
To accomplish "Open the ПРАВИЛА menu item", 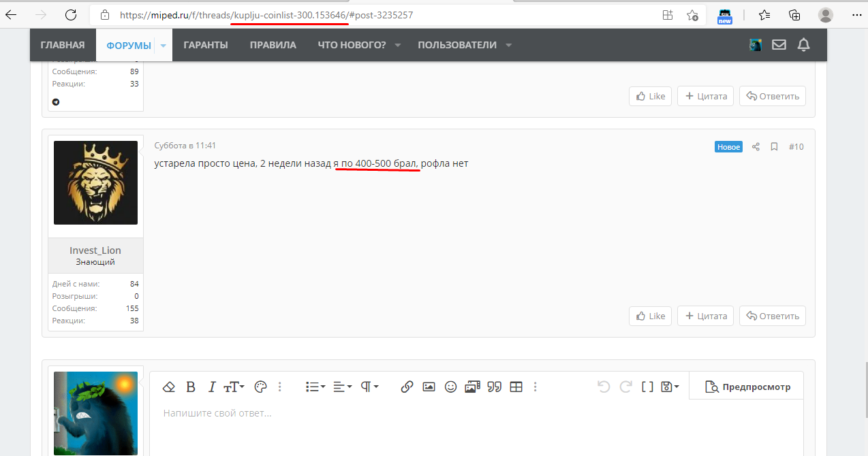I will click(x=273, y=45).
